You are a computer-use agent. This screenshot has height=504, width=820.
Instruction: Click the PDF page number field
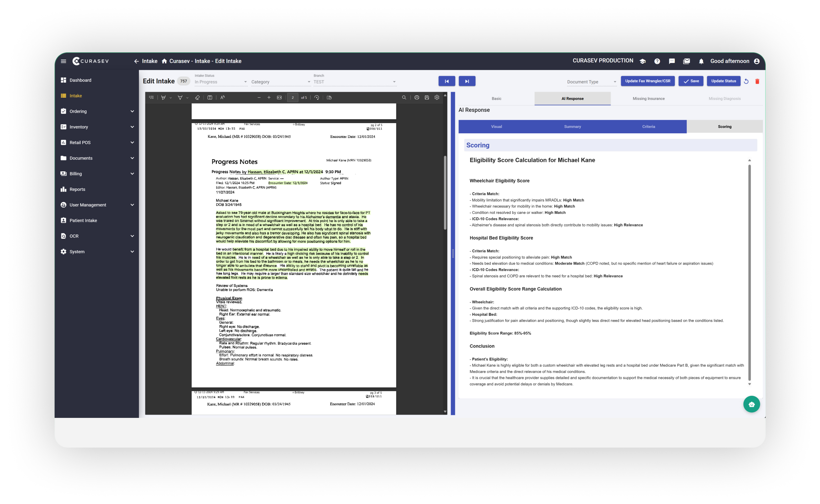293,98
